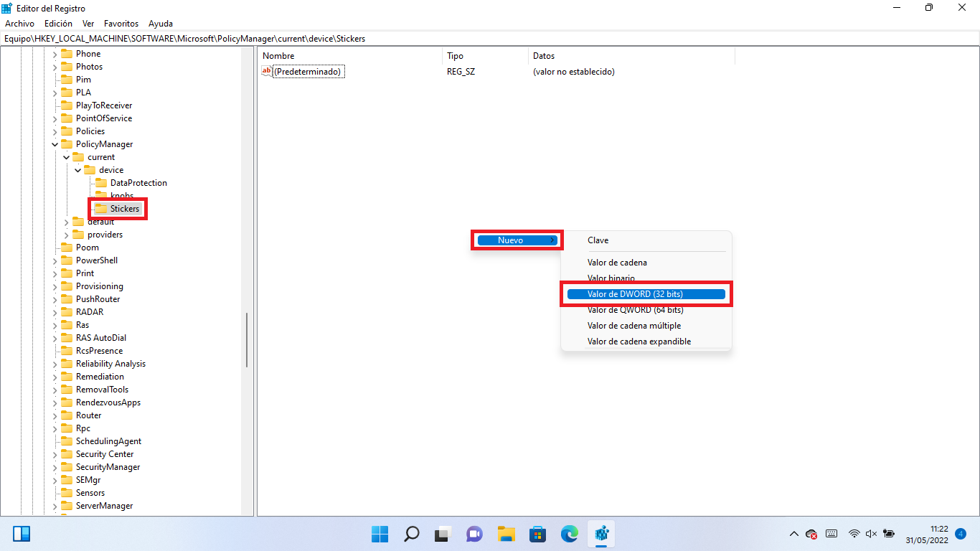This screenshot has width=980, height=551.
Task: Click the RcsPresence folder icon
Action: click(67, 351)
